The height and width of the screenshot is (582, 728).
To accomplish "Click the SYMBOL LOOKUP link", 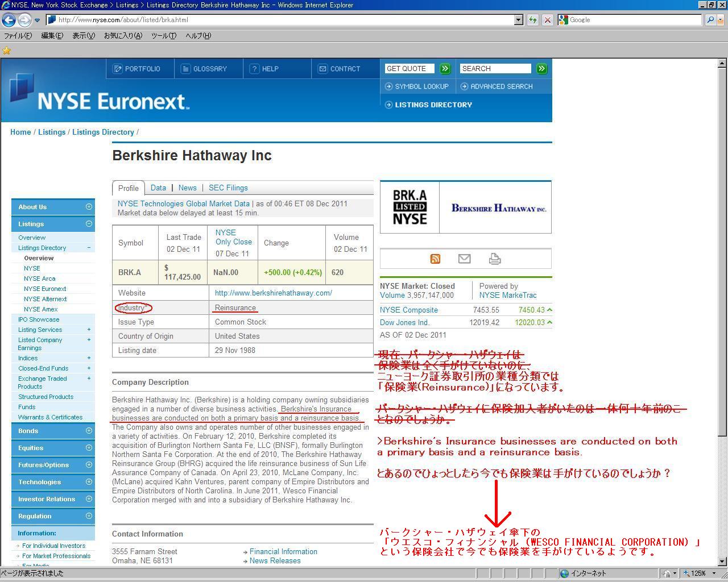I will tap(417, 86).
